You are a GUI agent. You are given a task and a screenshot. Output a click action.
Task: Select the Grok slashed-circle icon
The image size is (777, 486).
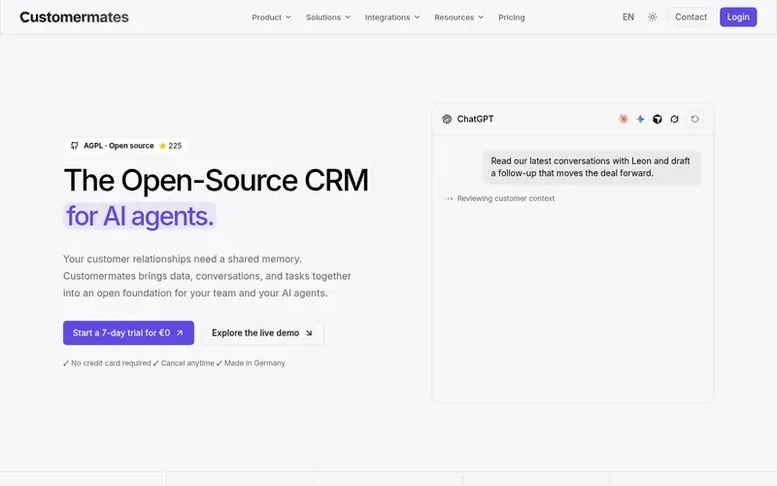click(x=674, y=119)
